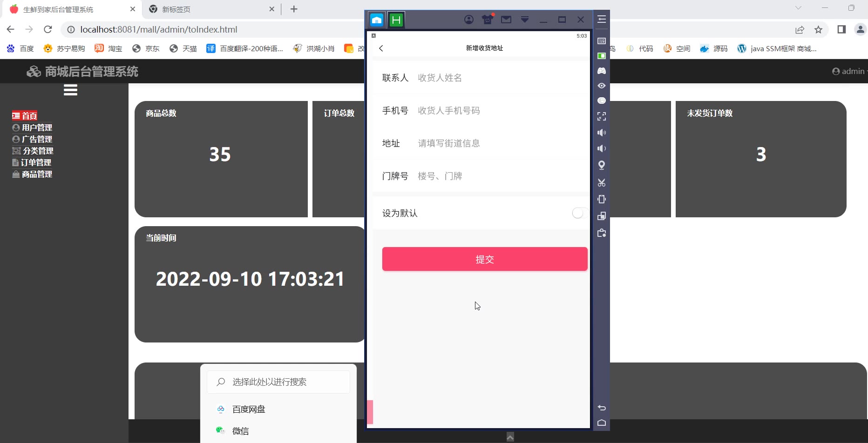Viewport: 868px width, 443px height.
Task: Open 用户管理 in the admin sidebar
Action: (32, 128)
